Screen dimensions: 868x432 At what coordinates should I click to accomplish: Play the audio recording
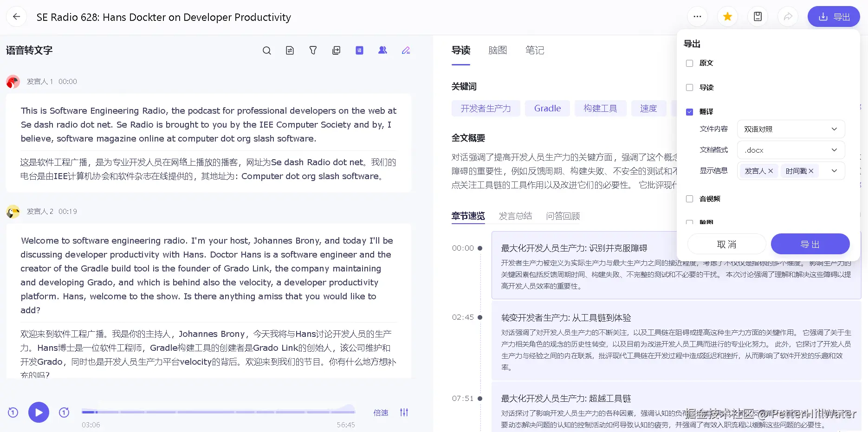coord(39,412)
